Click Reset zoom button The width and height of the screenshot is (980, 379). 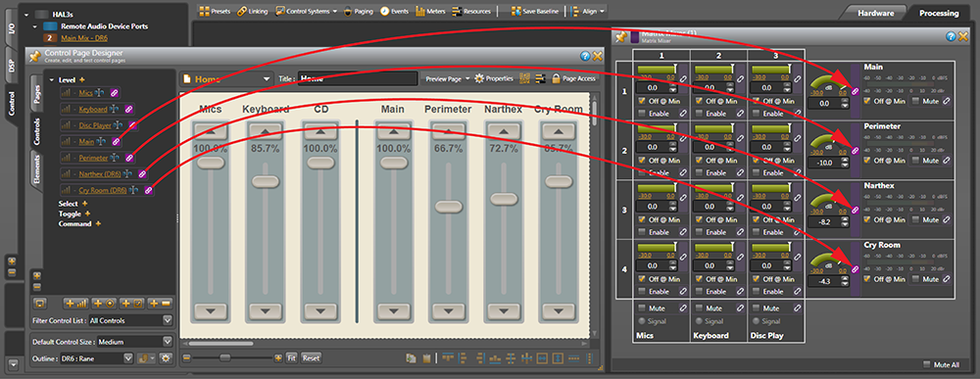[311, 358]
